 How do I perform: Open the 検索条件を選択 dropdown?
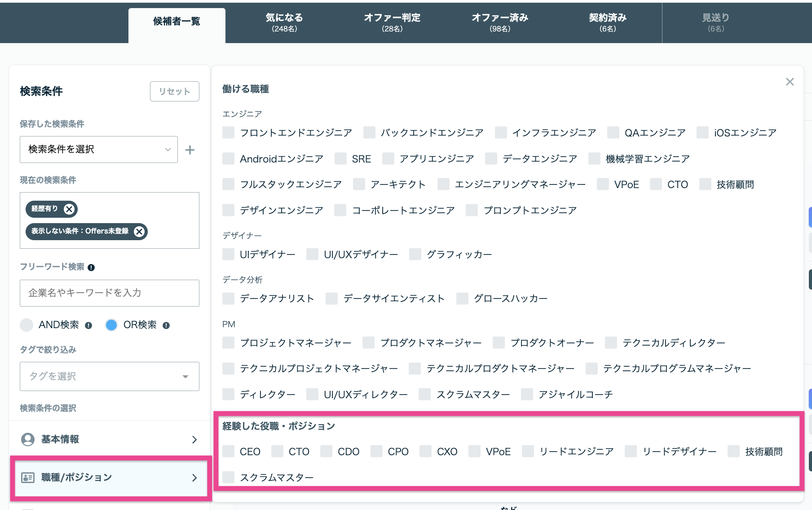(x=99, y=149)
